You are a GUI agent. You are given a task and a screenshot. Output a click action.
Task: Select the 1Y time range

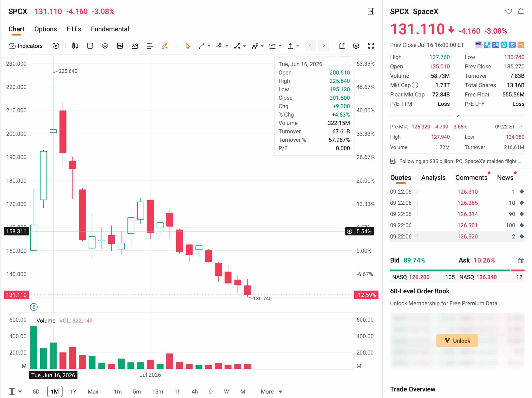tap(73, 391)
